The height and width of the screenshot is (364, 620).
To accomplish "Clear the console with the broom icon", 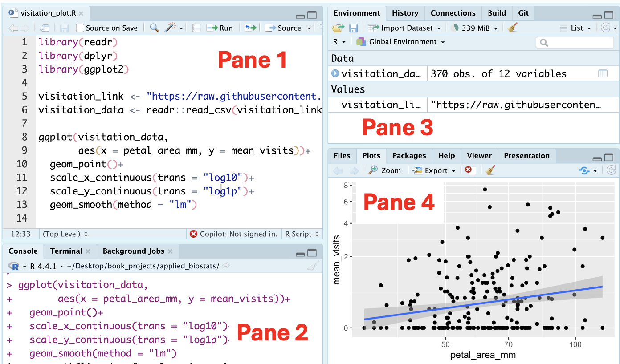I will tap(314, 266).
